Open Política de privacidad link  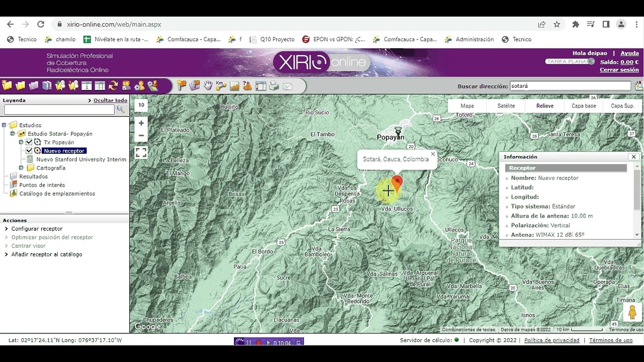[x=552, y=340]
